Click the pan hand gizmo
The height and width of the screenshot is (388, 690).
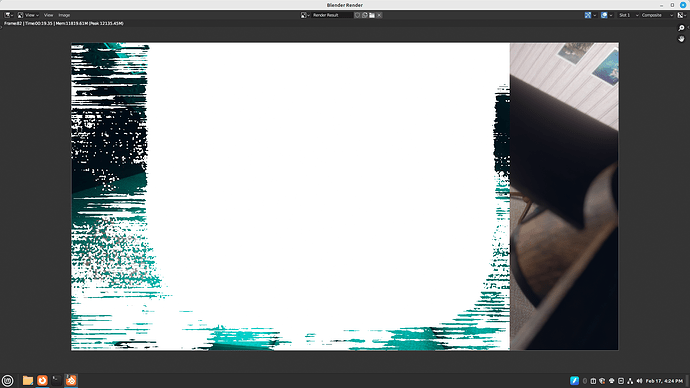click(681, 39)
